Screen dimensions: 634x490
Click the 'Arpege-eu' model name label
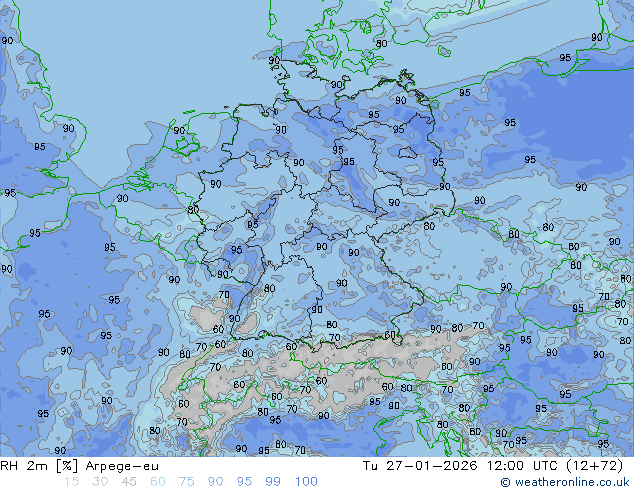[122, 467]
